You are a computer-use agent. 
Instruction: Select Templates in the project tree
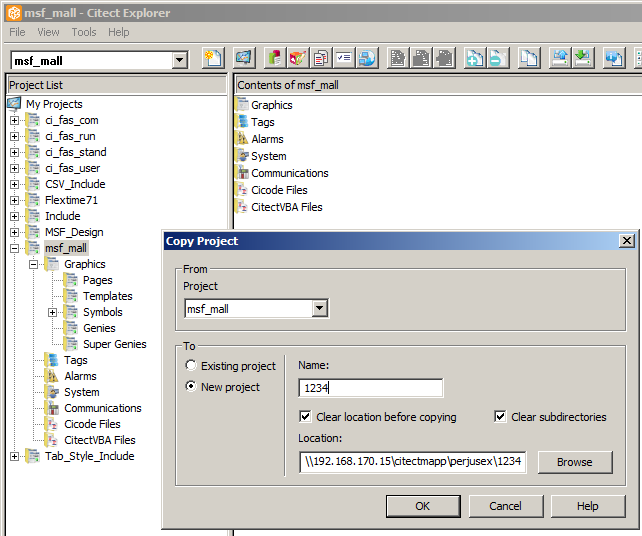click(x=108, y=296)
